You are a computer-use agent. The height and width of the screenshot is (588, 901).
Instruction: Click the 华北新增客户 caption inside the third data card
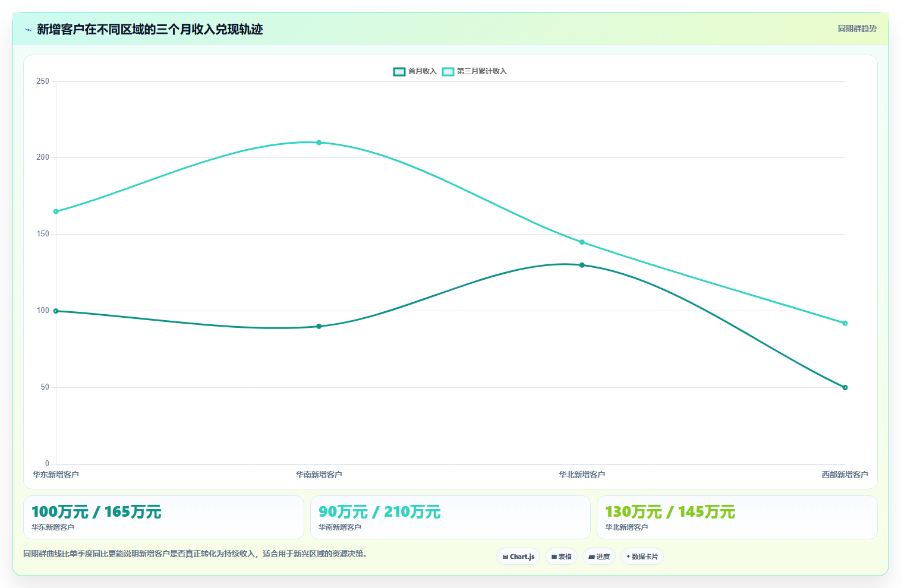coord(626,527)
